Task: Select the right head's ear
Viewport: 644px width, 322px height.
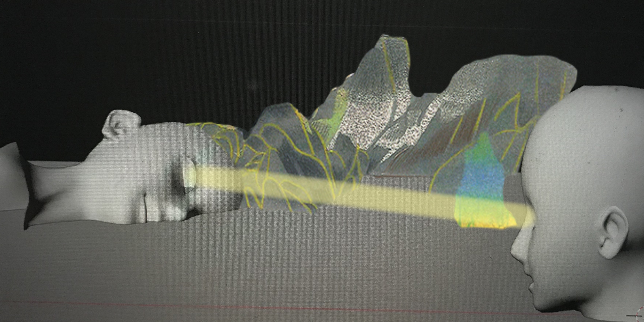Action: coord(614,233)
